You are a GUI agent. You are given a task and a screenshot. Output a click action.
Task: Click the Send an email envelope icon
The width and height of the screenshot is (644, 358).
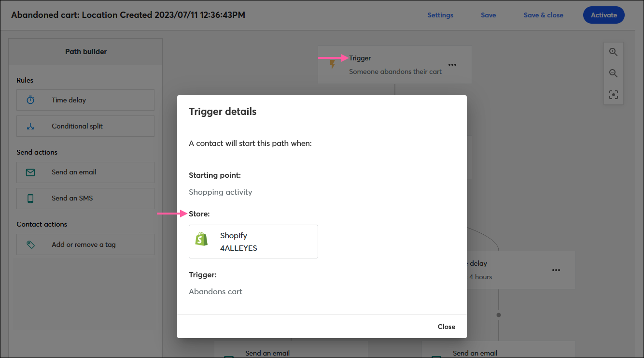click(x=30, y=172)
